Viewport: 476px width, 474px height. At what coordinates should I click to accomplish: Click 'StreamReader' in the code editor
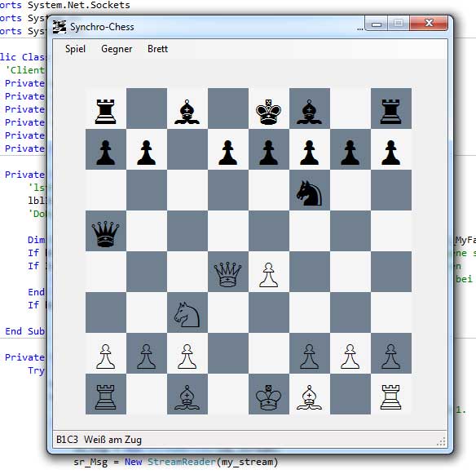[x=182, y=462]
